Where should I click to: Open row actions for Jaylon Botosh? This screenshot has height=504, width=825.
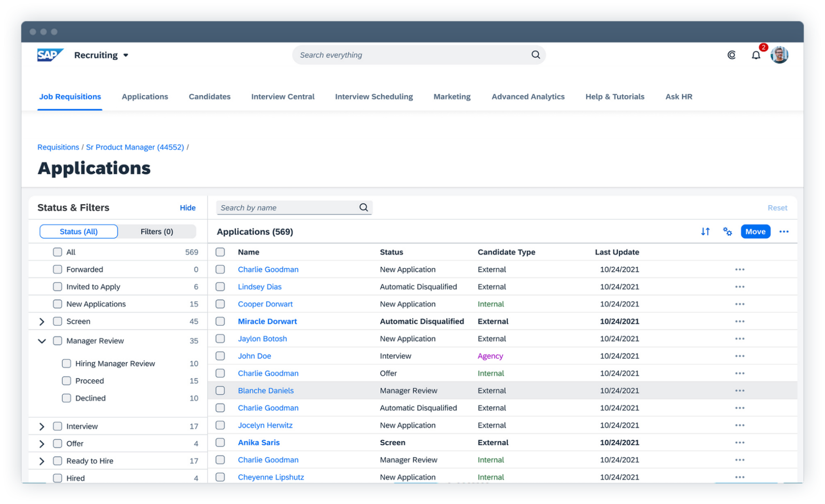point(740,339)
